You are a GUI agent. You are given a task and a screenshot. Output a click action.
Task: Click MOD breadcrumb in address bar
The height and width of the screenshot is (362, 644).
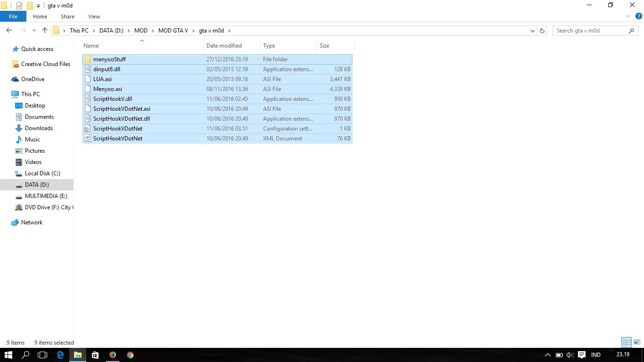(141, 31)
